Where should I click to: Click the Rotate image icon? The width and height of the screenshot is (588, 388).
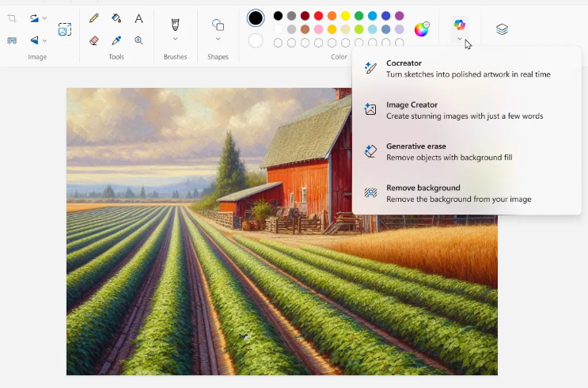[34, 18]
